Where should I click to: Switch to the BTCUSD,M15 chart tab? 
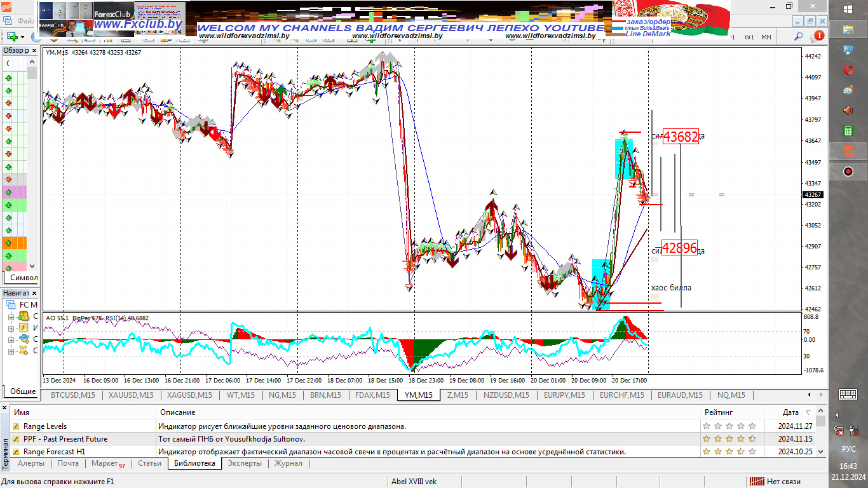pyautogui.click(x=73, y=395)
